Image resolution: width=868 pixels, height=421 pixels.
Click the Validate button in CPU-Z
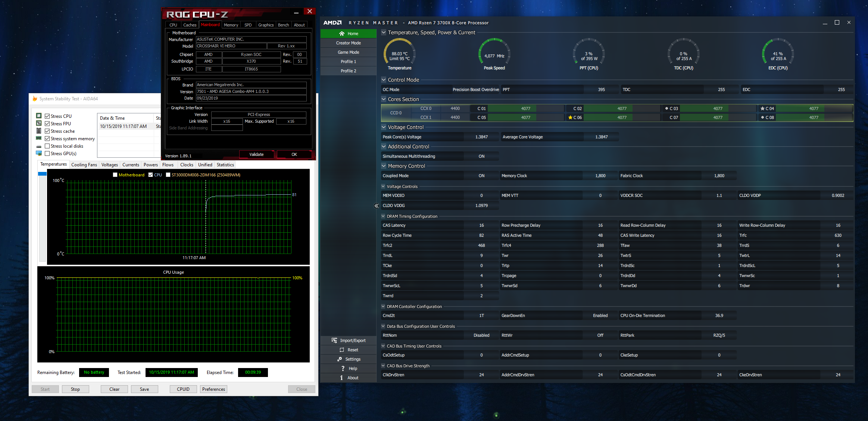[256, 154]
